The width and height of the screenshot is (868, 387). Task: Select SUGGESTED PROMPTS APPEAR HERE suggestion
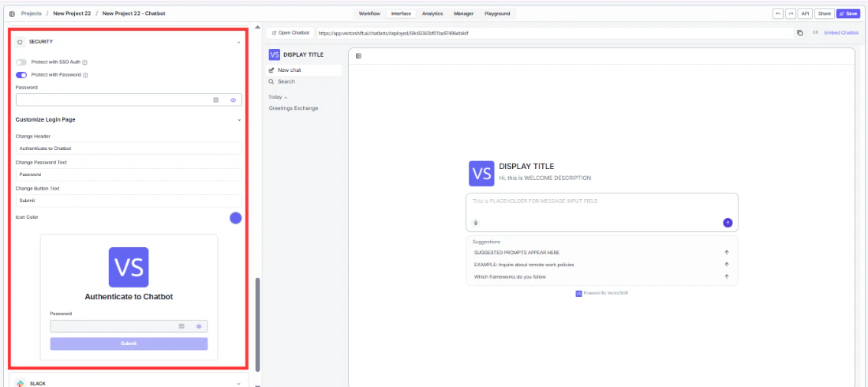(x=602, y=252)
